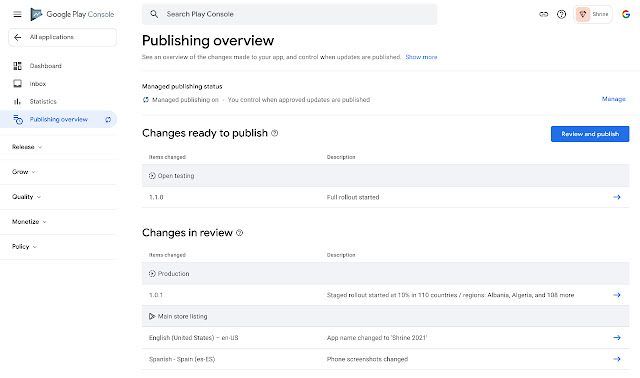Click the Google account avatar icon
Viewport: 640px width, 378px height.
pos(626,14)
